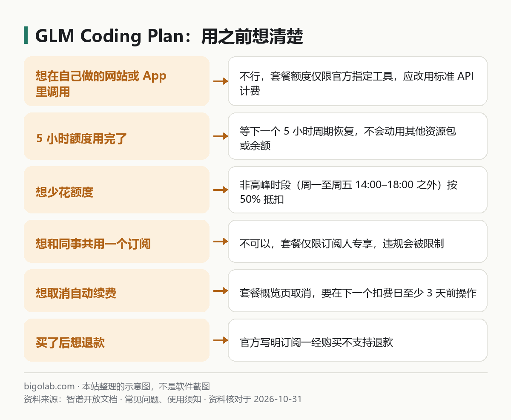Viewport: 511px width, 420px height.
Task: Select the card "5 小时额度用完了"
Action: coord(117,136)
